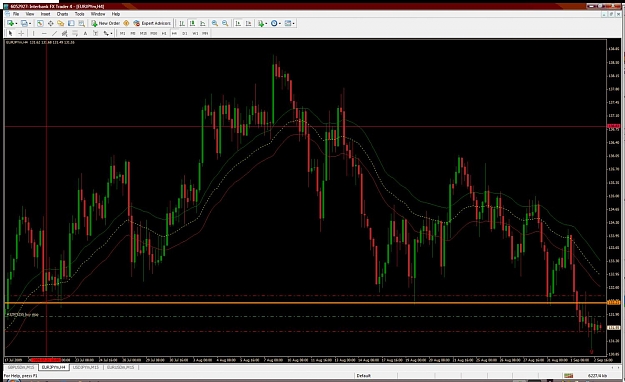Image resolution: width=625 pixels, height=382 pixels.
Task: Select the Arrows object tool
Action: click(106, 33)
